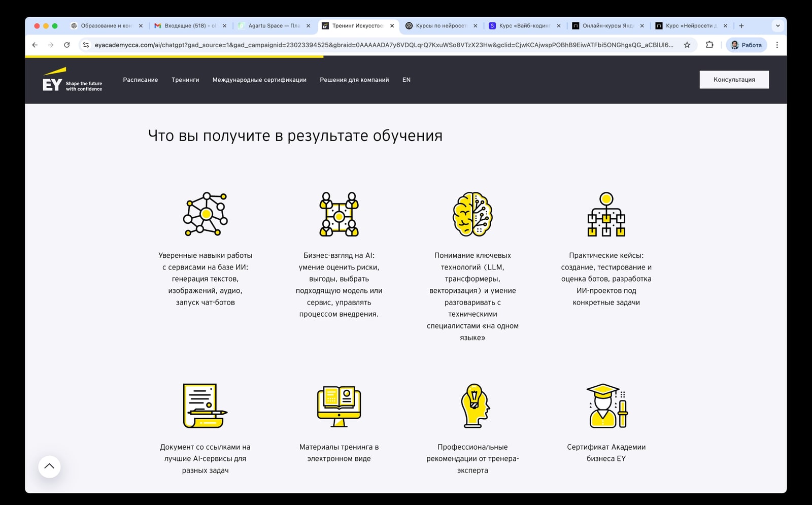The image size is (812, 505).
Task: Open the Расписание menu item
Action: 140,80
